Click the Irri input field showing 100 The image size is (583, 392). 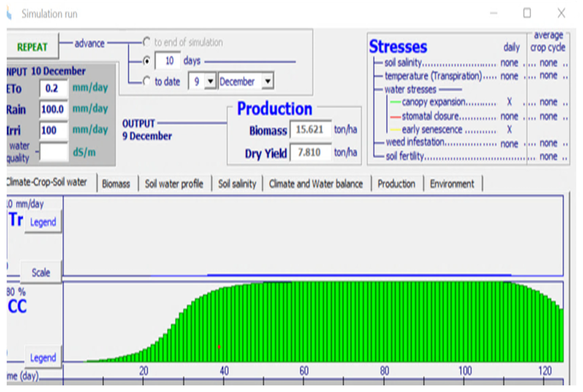point(53,130)
